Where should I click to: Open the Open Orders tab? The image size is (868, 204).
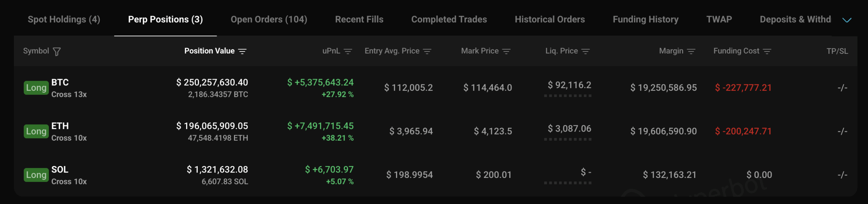(269, 19)
